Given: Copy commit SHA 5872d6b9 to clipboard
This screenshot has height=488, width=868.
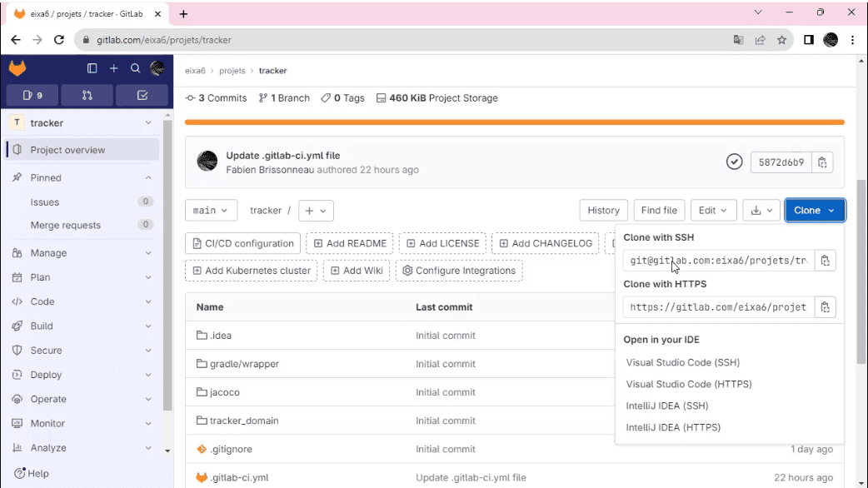Looking at the screenshot, I should 821,162.
